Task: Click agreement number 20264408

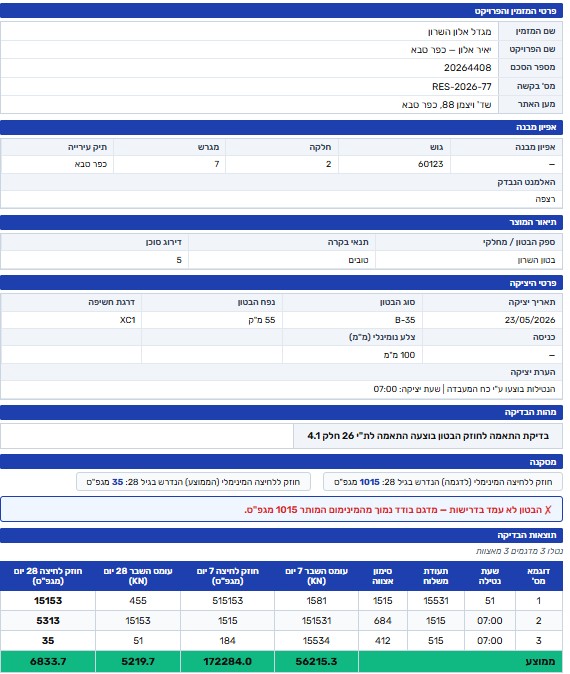Action: (467, 68)
